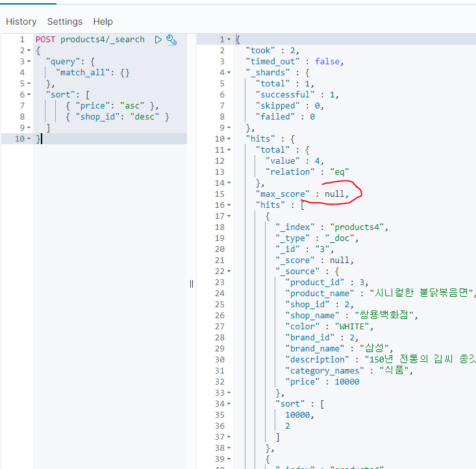Open the wrench options menu for the request

pos(171,40)
